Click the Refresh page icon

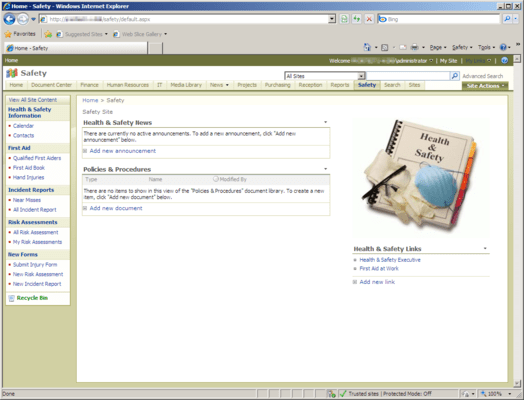pos(357,19)
